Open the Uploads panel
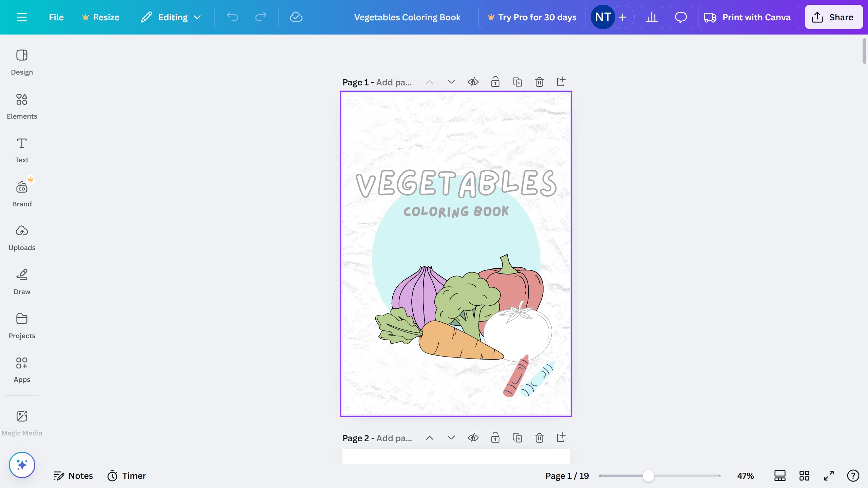Screen dimensions: 868x488 point(22,237)
